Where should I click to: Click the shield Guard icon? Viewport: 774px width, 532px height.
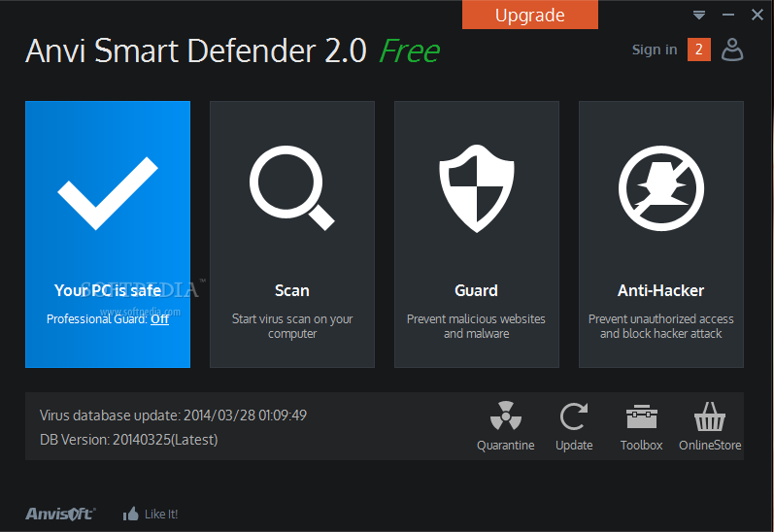(477, 188)
